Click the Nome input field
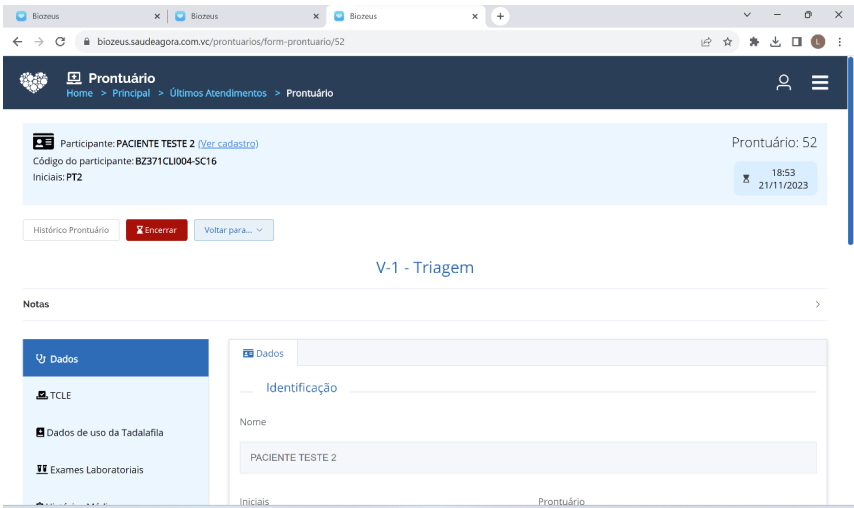This screenshot has width=854, height=508. (x=528, y=457)
